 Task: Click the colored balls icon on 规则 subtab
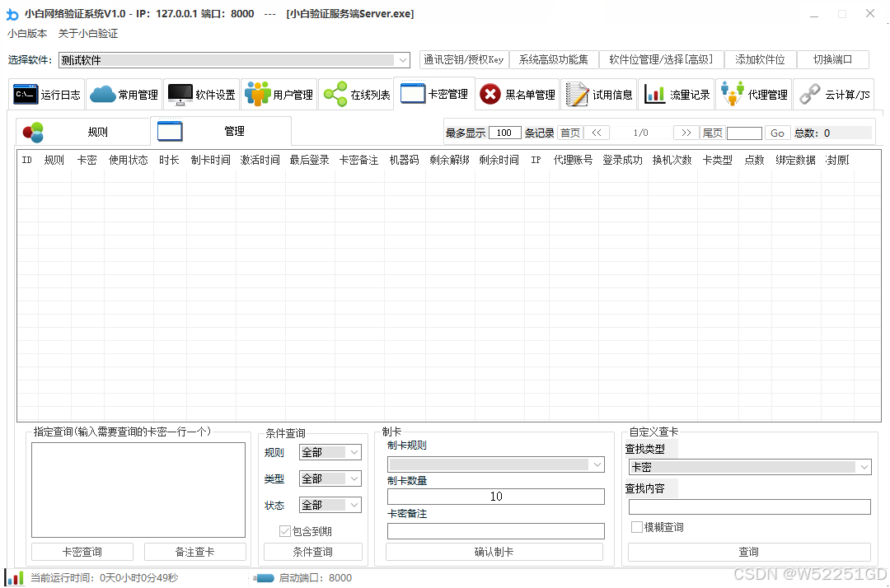[x=34, y=132]
